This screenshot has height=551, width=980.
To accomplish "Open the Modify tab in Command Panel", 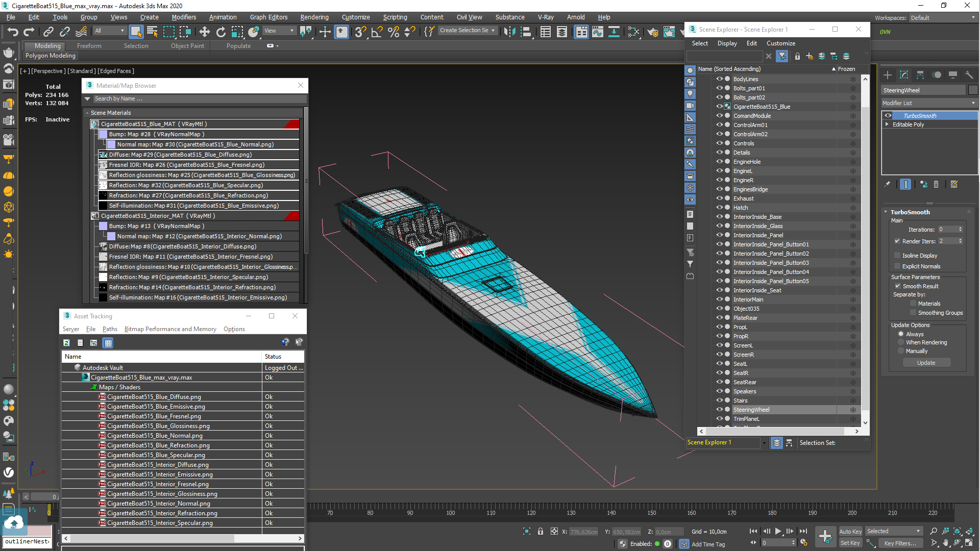I will pos(904,75).
